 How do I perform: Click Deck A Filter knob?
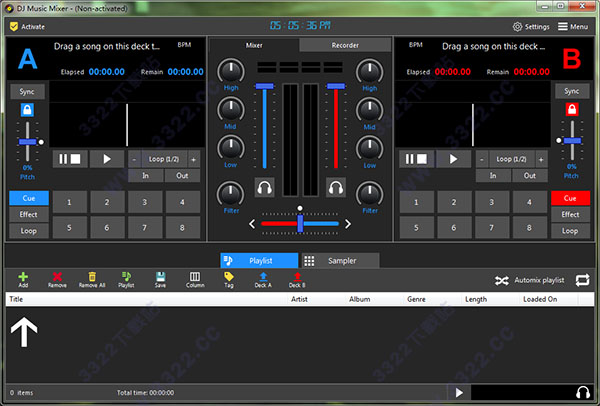[x=231, y=194]
